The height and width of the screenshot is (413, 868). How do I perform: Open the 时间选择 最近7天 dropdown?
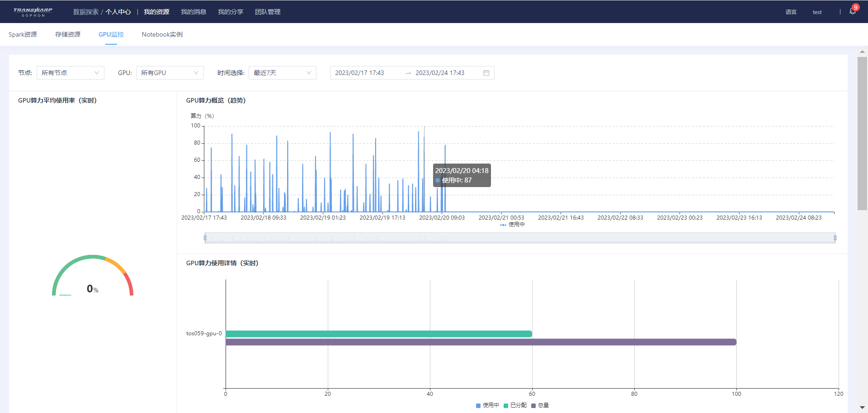coord(283,73)
